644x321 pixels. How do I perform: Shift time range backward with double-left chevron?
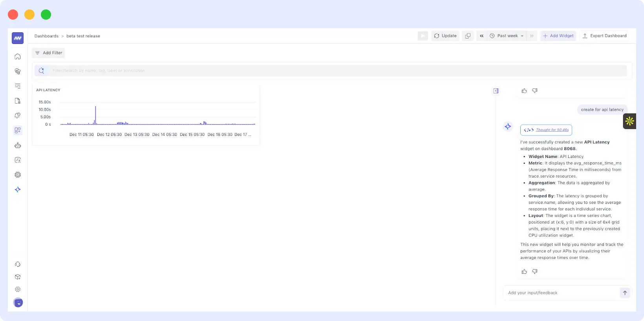481,36
